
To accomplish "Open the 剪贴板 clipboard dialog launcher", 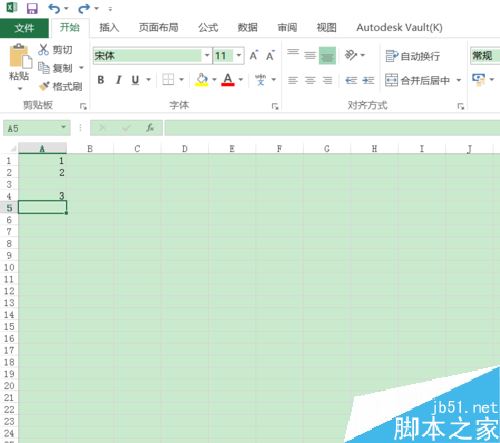I will (83, 106).
